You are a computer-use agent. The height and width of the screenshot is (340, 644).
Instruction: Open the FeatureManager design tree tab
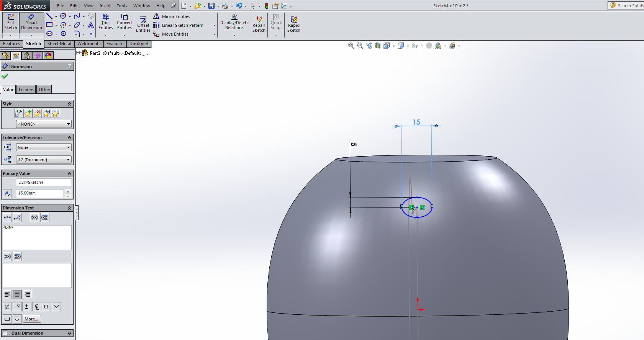[x=5, y=56]
